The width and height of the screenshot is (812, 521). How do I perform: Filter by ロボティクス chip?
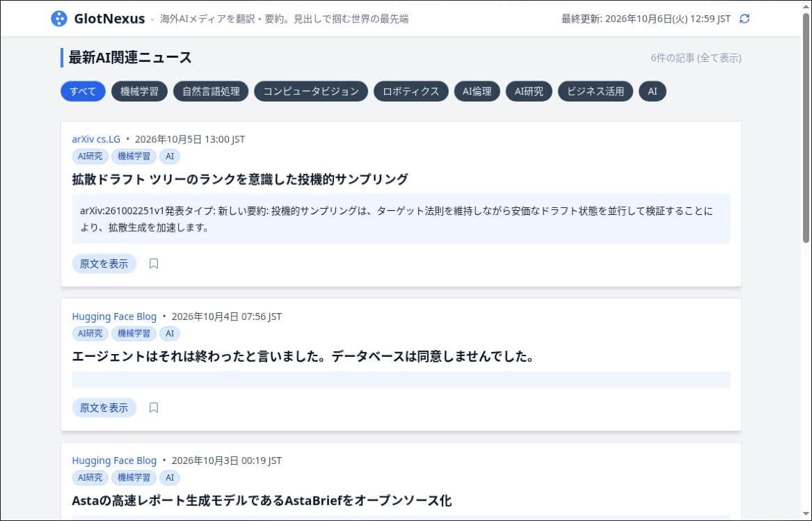coord(411,91)
